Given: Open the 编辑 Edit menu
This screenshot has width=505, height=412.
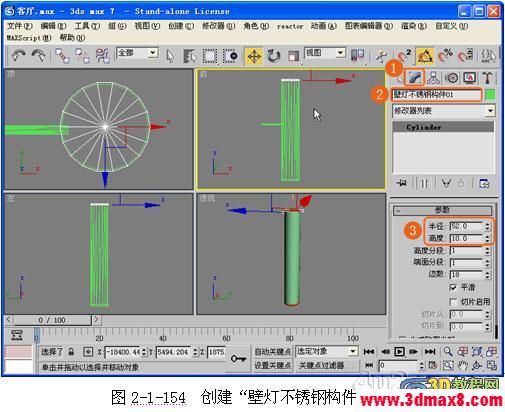Looking at the screenshot, I should (53, 26).
